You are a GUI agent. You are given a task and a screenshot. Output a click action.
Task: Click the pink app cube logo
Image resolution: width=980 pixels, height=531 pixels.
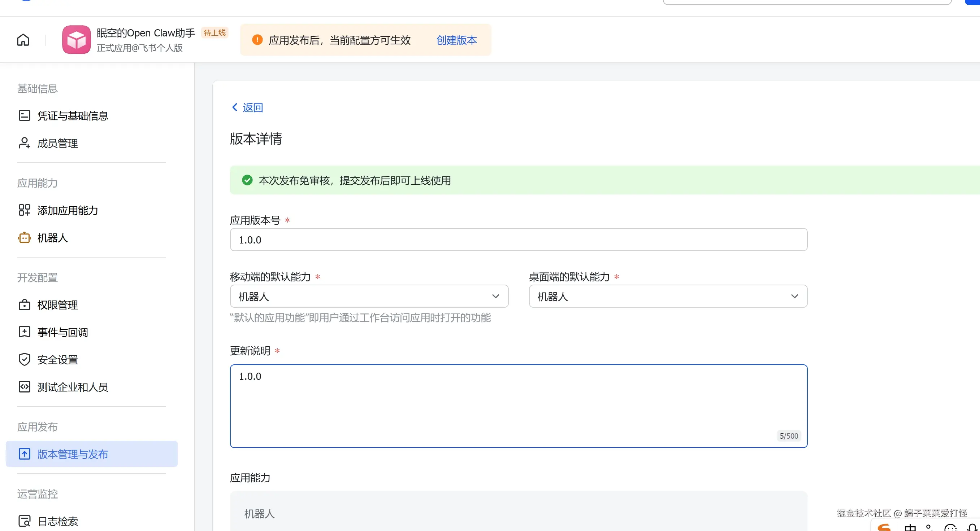pos(77,40)
